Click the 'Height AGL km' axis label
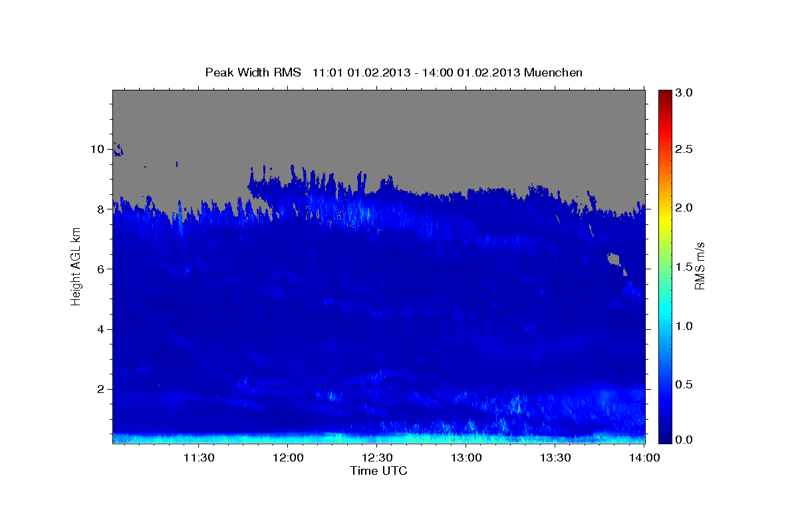The width and height of the screenshot is (798, 532). tap(76, 266)
